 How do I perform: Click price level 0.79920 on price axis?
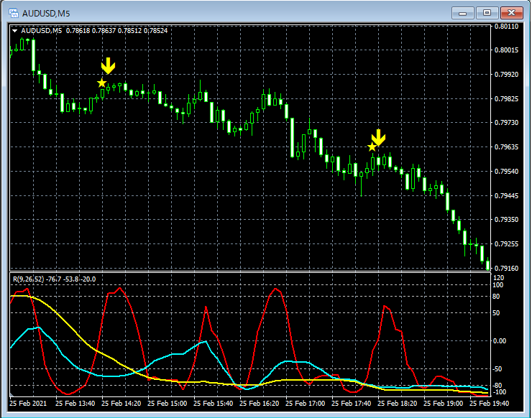[506, 75]
